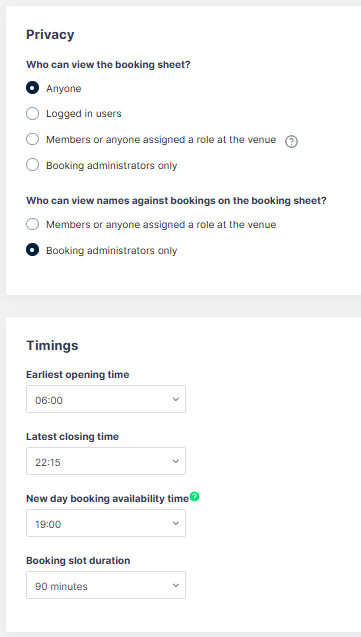The width and height of the screenshot is (361, 637).
Task: Click chevron arrow in 19:00 dropdown
Action: (175, 523)
